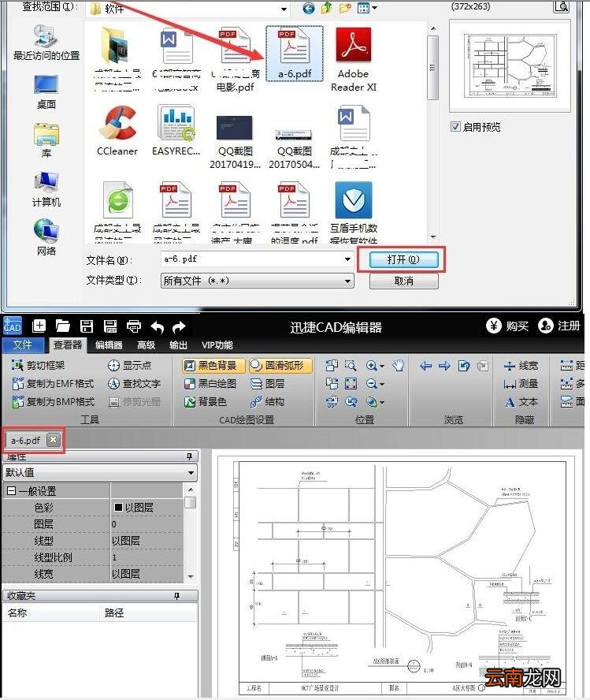This screenshot has height=700, width=590.
Task: Close the a-6.pdf document tab
Action: [x=53, y=440]
